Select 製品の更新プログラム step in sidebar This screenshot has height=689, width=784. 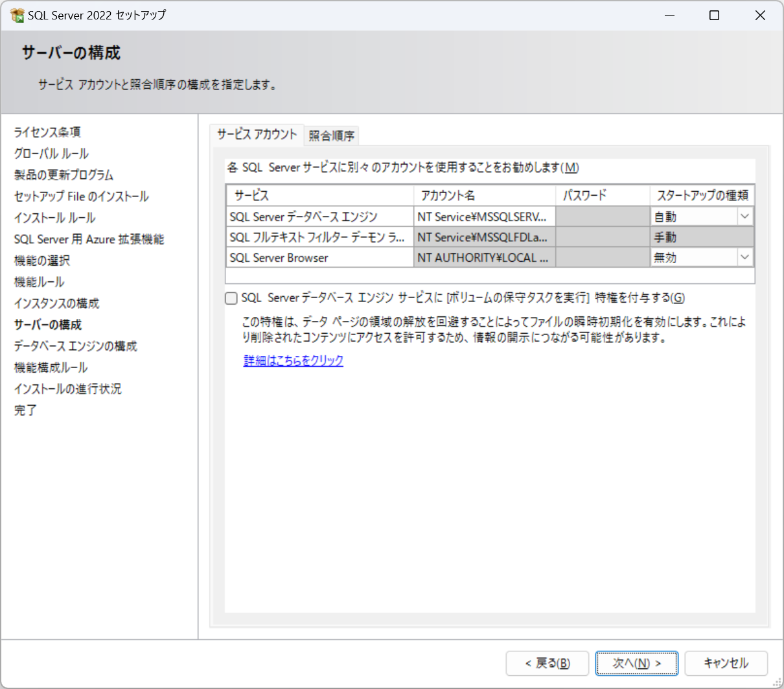point(63,175)
